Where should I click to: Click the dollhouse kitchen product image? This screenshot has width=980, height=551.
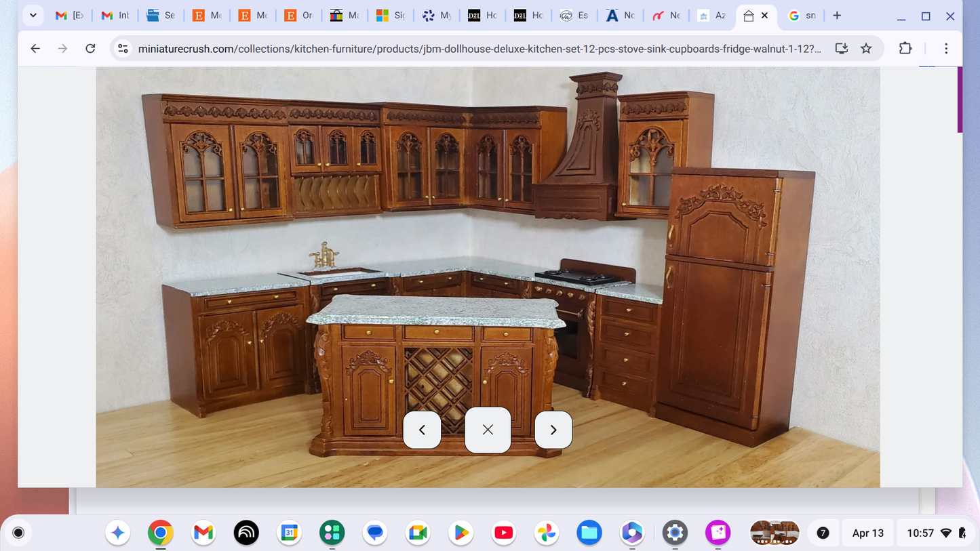click(488, 277)
